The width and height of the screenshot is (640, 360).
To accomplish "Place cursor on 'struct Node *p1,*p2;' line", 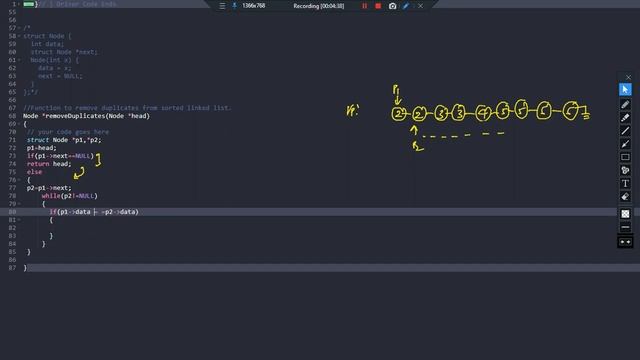I will [64, 140].
